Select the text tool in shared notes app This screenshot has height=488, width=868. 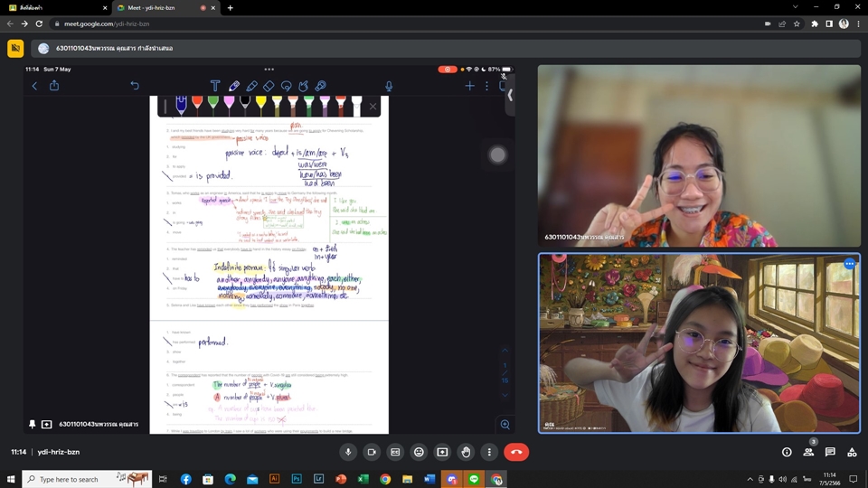215,86
